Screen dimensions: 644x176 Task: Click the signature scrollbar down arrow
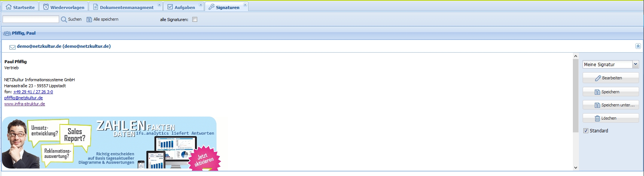(575, 167)
